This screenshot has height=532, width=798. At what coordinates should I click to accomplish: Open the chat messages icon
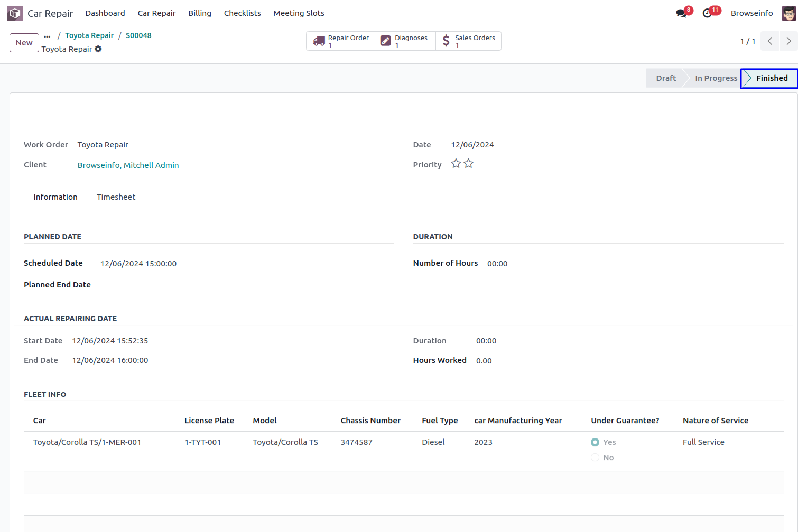pos(681,13)
